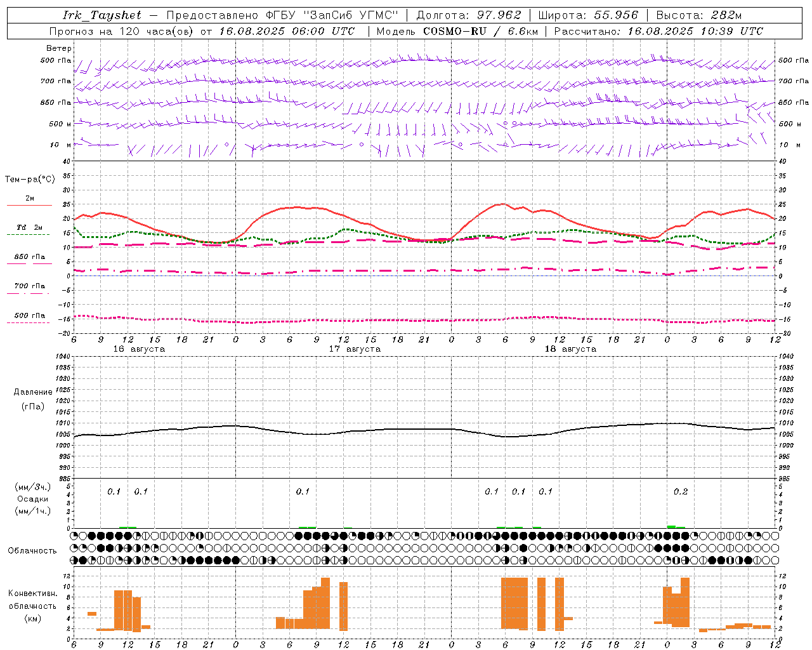The image size is (812, 650).
Task: Click the Долгота: 97.962 value
Action: pyautogui.click(x=468, y=15)
